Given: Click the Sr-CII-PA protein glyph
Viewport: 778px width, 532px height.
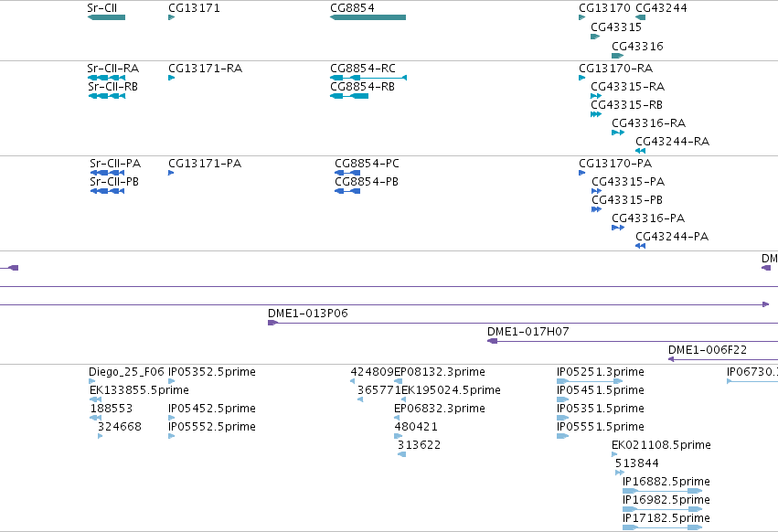Looking at the screenshot, I should tap(107, 173).
